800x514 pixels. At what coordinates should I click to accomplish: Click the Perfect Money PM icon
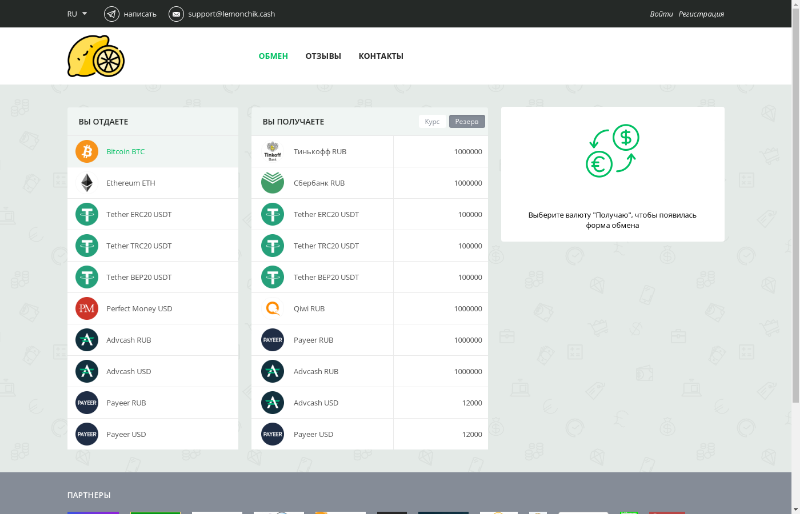tap(86, 309)
